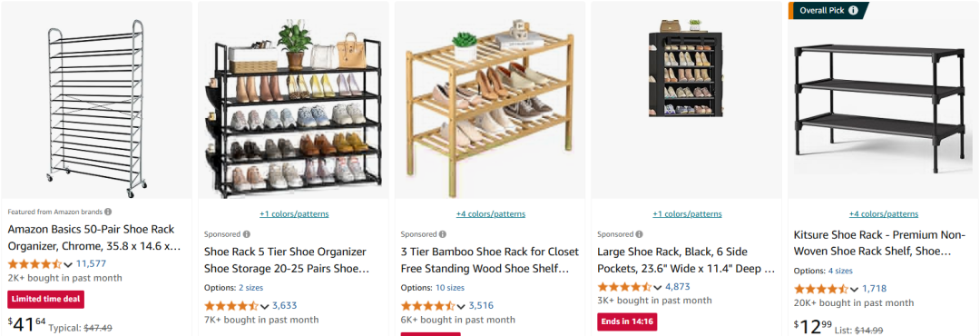Open +1 colors/patterns link under 5 Tier rack

pyautogui.click(x=294, y=214)
